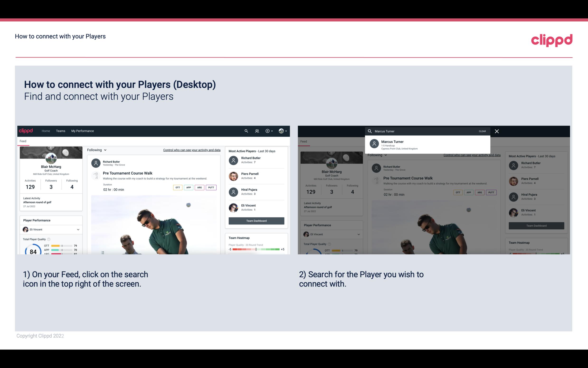Click the Team Dashboard button
This screenshot has height=368, width=588.
pyautogui.click(x=256, y=220)
